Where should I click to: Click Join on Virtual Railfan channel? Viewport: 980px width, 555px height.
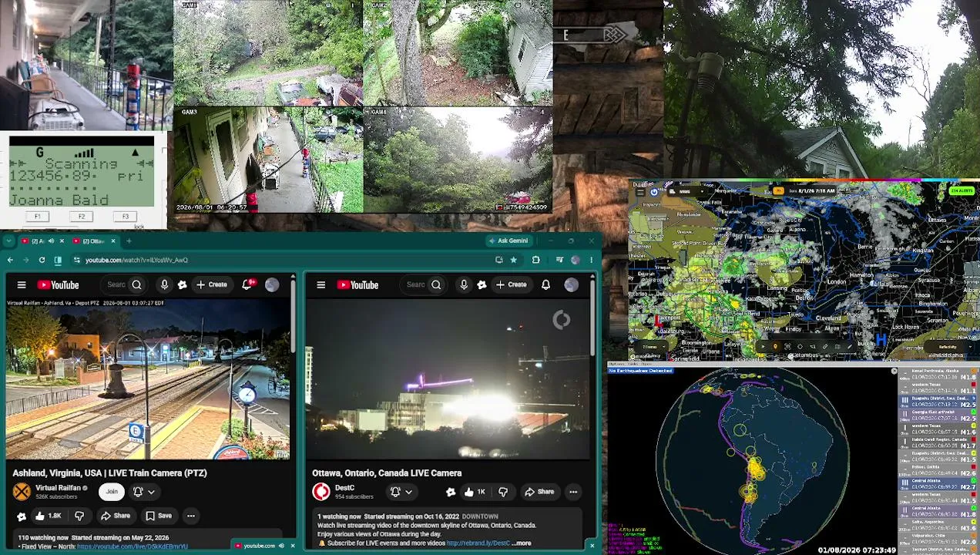tap(112, 492)
